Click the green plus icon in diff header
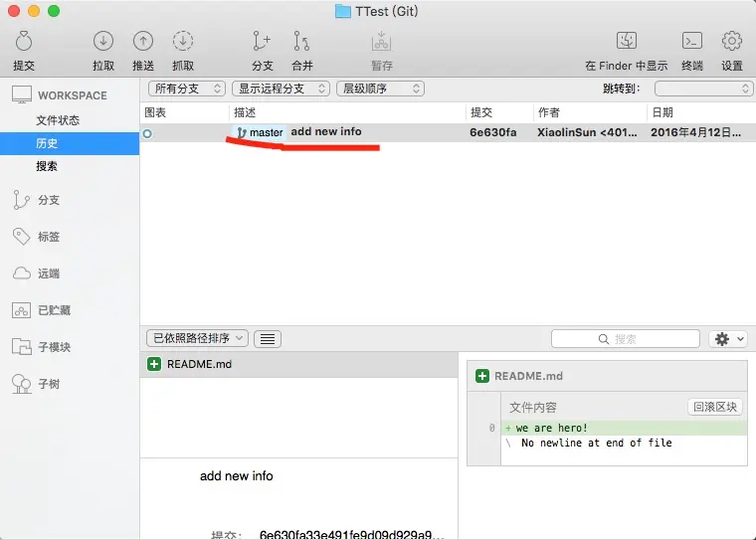Image resolution: width=756 pixels, height=540 pixels. click(x=482, y=376)
